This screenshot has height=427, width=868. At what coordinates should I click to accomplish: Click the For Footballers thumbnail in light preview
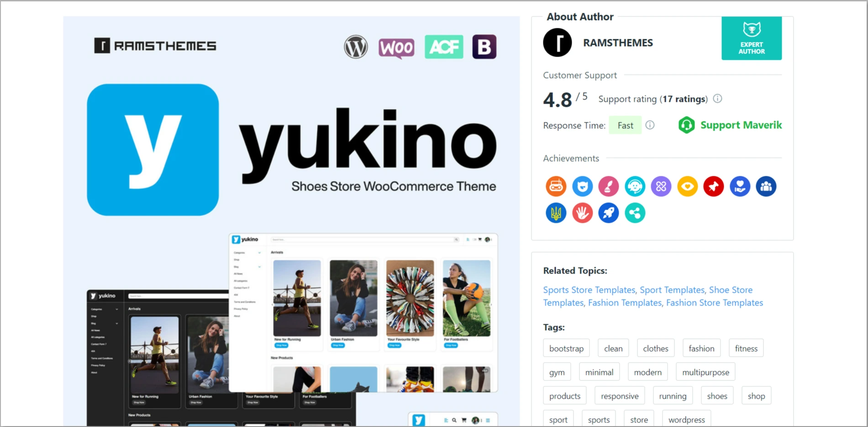pyautogui.click(x=467, y=298)
